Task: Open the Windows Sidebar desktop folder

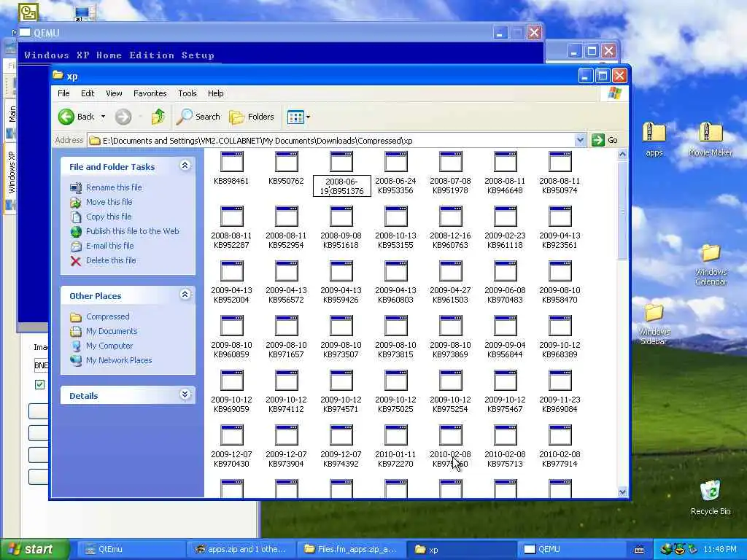Action: [x=654, y=324]
